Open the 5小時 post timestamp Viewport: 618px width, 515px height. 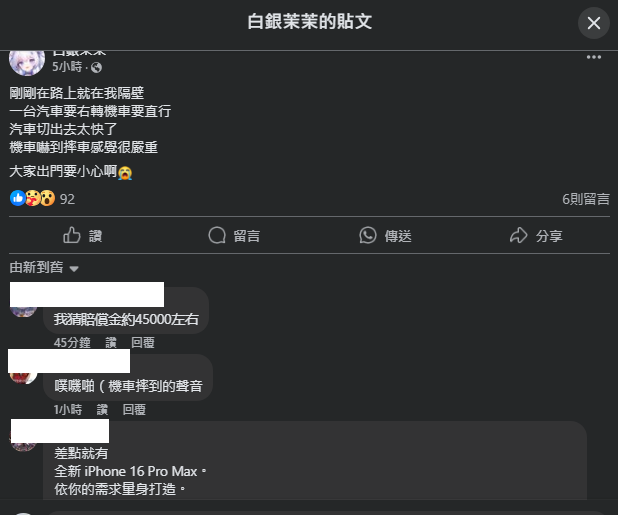click(67, 67)
